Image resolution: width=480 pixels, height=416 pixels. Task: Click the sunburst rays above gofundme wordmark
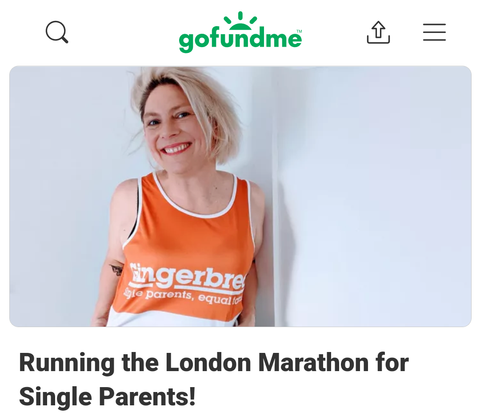point(240,21)
